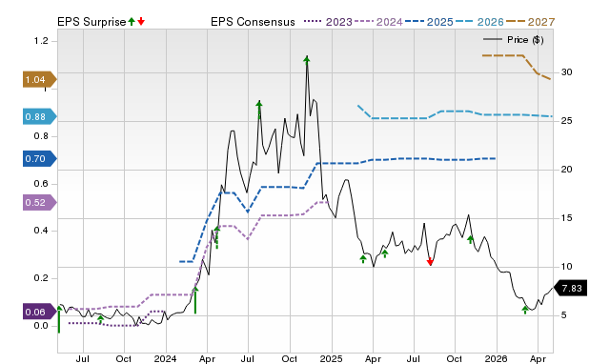Click green surprise arrow of March 2025
The width and height of the screenshot is (610, 364).
pos(363,258)
